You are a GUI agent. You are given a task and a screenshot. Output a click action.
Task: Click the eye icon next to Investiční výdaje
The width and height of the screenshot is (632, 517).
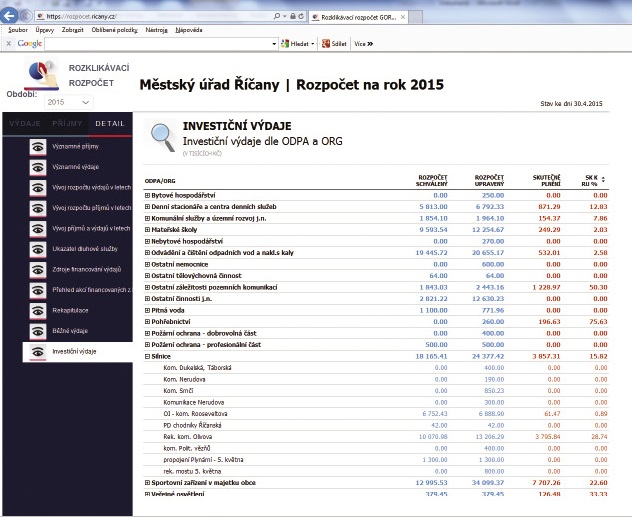click(x=38, y=352)
